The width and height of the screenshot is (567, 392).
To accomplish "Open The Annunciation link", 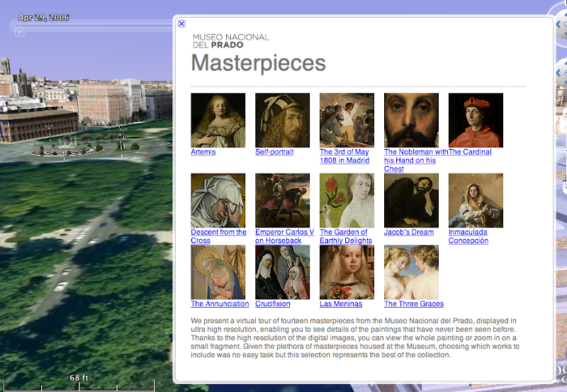I will click(x=220, y=304).
